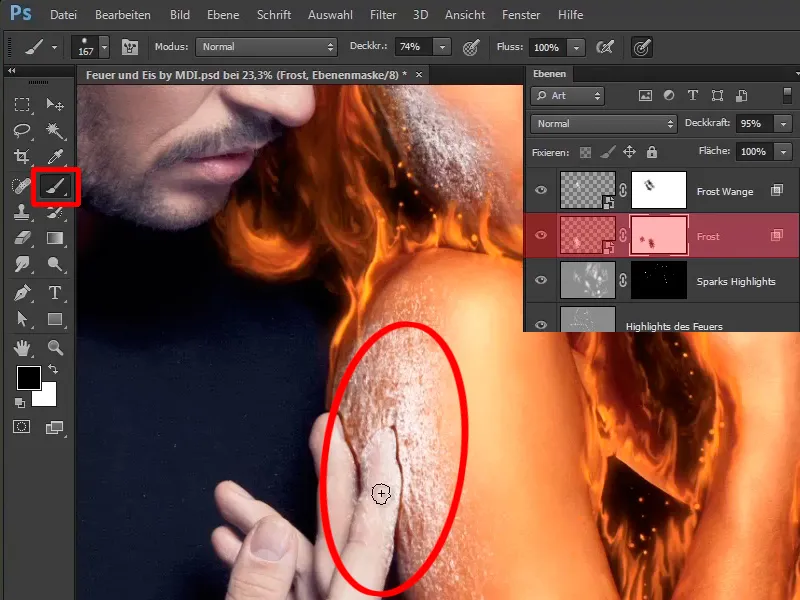Select the Hand tool
The image size is (800, 600).
22,348
